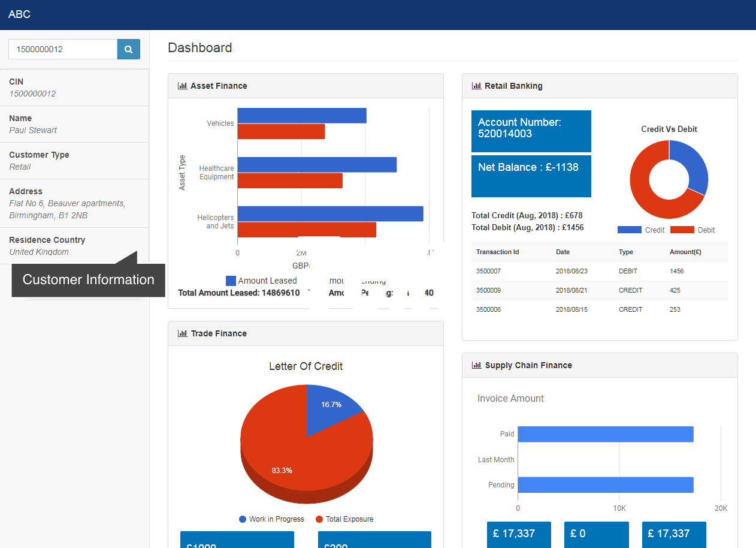Click the Net Balance £-1138 tile

point(531,176)
